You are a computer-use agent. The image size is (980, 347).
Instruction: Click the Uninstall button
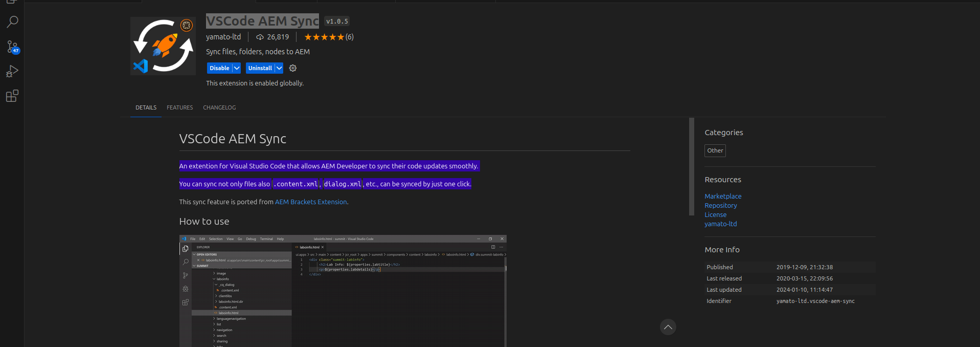click(x=260, y=68)
